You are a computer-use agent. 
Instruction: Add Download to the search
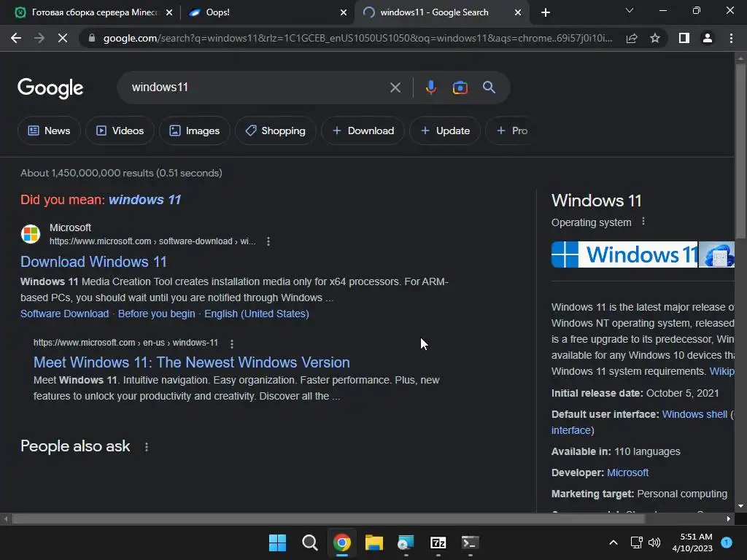(363, 131)
